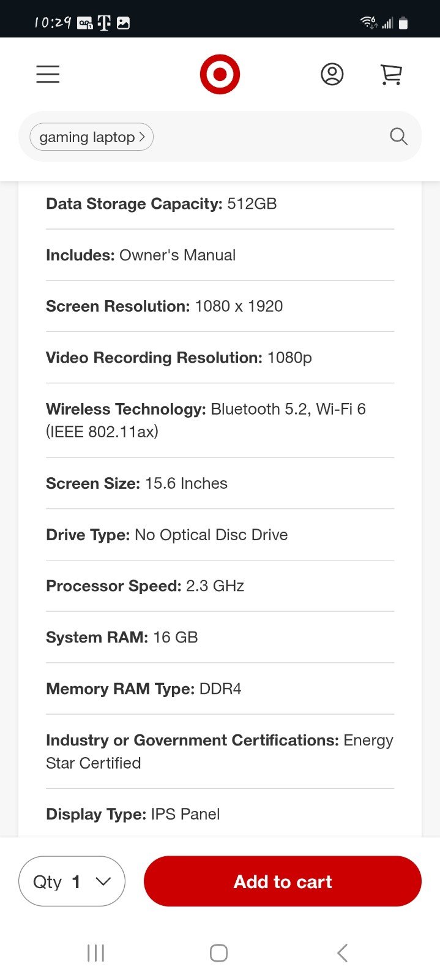440x980 pixels.
Task: Select the Wireless Technology specification row
Action: (220, 420)
